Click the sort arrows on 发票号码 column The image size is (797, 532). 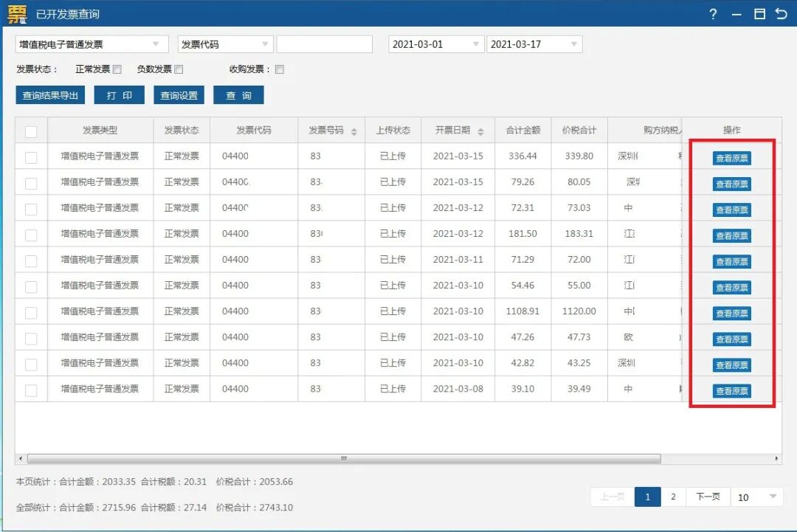pyautogui.click(x=355, y=130)
